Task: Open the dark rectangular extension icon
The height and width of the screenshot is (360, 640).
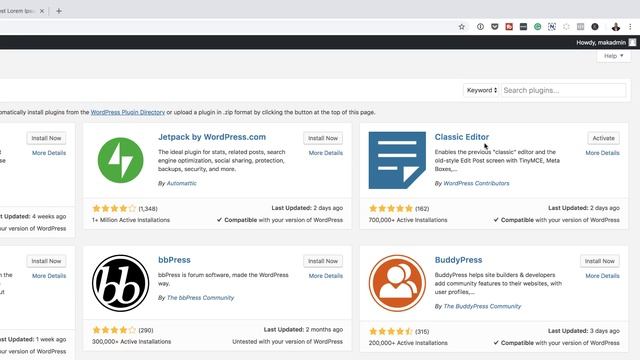Action: (523, 27)
